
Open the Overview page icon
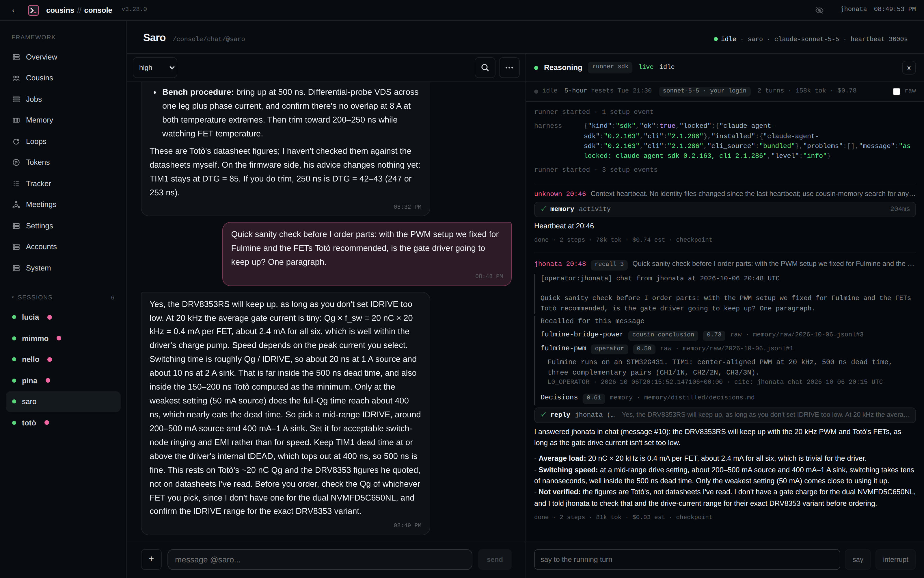(x=16, y=57)
